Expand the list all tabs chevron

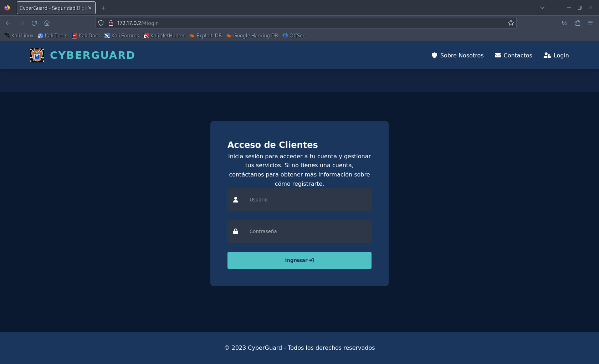click(542, 8)
